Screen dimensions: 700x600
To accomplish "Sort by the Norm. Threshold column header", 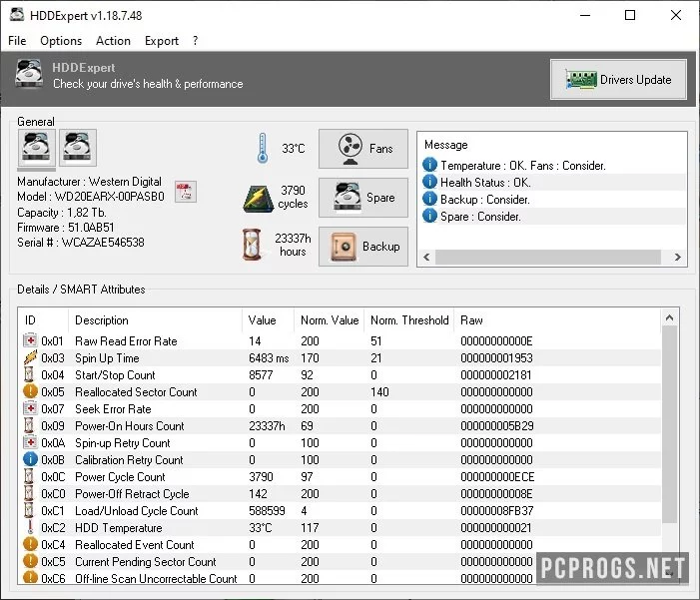I will [409, 320].
